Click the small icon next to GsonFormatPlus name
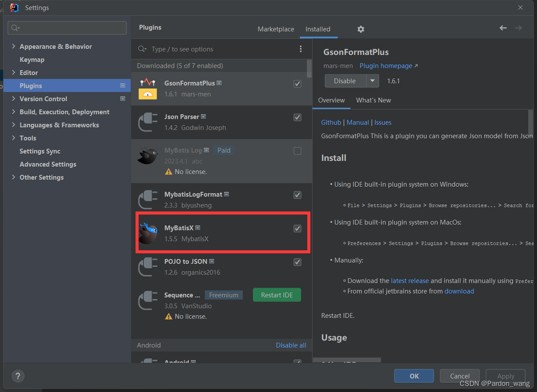 [219, 83]
